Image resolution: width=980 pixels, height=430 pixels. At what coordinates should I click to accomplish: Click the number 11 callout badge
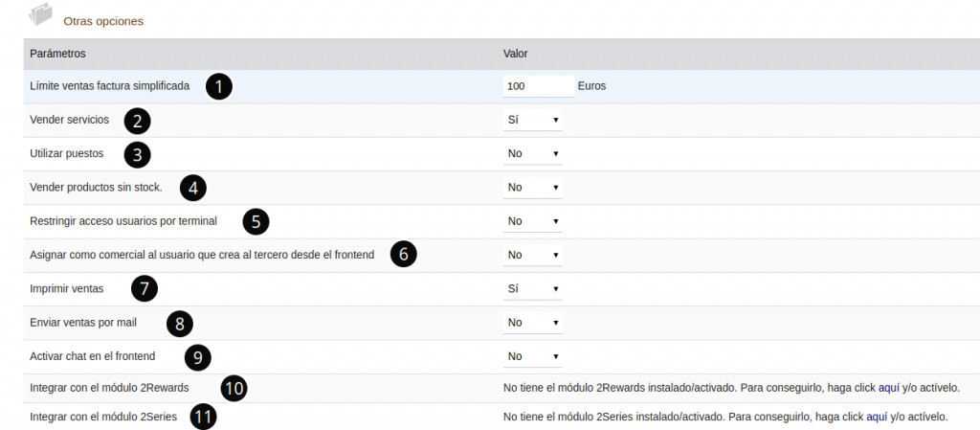[201, 419]
